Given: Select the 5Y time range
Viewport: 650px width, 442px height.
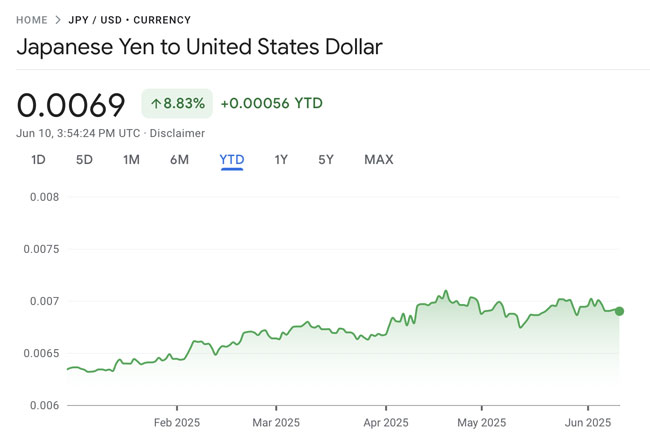Looking at the screenshot, I should pos(326,160).
